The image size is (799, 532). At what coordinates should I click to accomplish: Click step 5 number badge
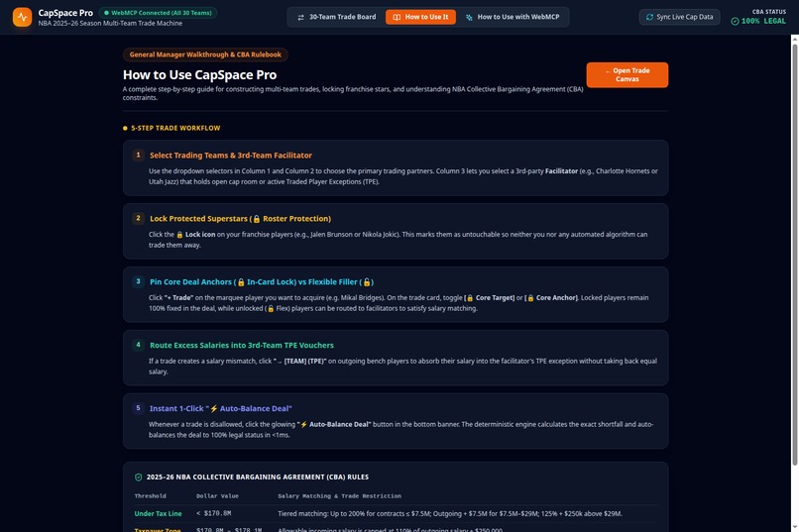[138, 408]
